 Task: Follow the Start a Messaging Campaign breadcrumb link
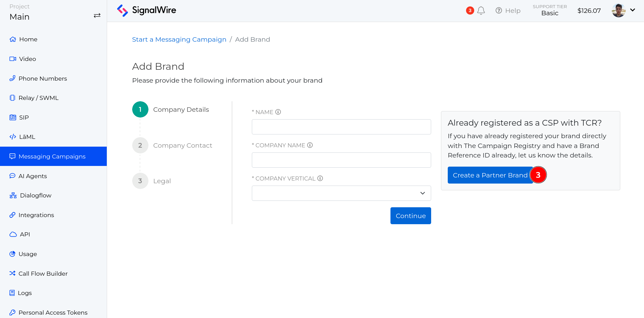tap(179, 39)
